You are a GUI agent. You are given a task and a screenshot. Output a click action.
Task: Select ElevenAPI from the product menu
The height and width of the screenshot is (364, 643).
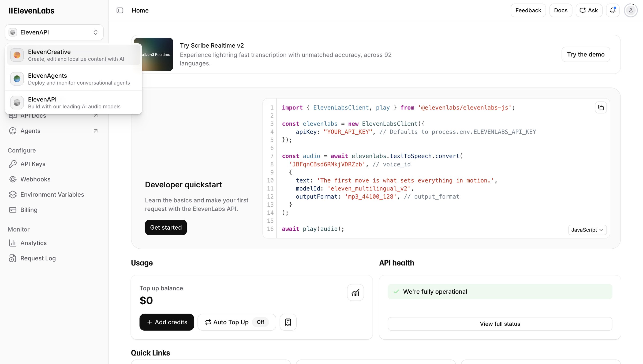pos(73,103)
